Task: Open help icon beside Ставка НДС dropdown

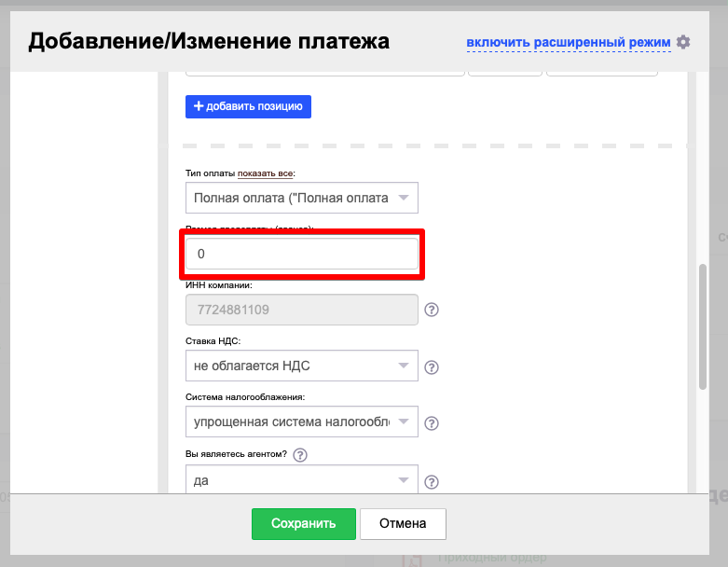Action: click(x=432, y=367)
